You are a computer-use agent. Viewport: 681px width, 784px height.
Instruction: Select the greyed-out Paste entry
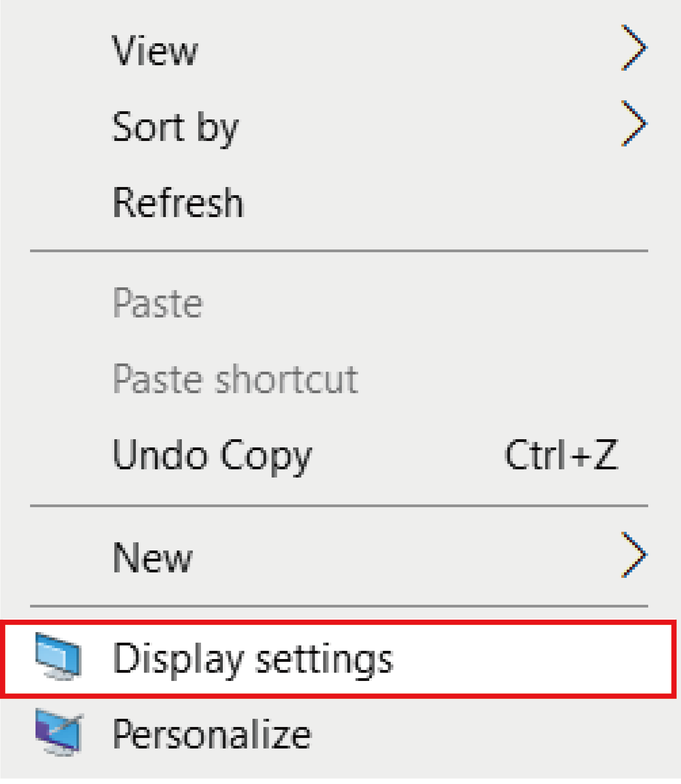click(x=158, y=303)
